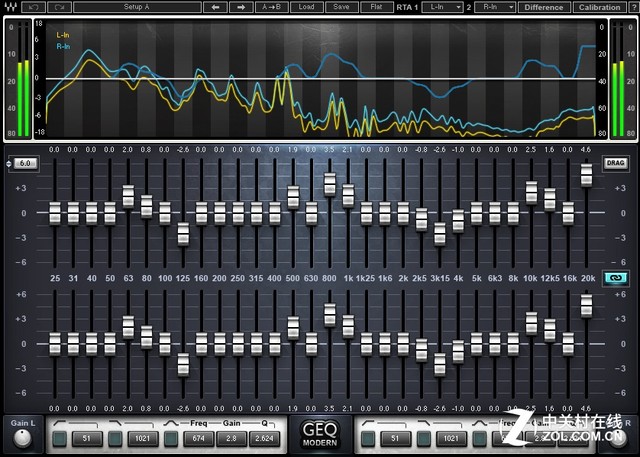Open the Setup A preset menu

pos(137,7)
